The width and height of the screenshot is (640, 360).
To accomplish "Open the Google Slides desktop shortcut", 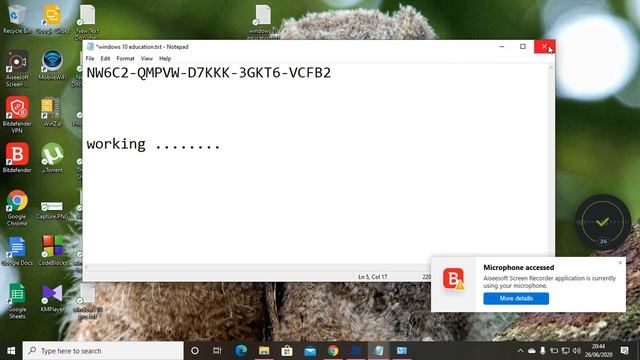I will pos(52,18).
